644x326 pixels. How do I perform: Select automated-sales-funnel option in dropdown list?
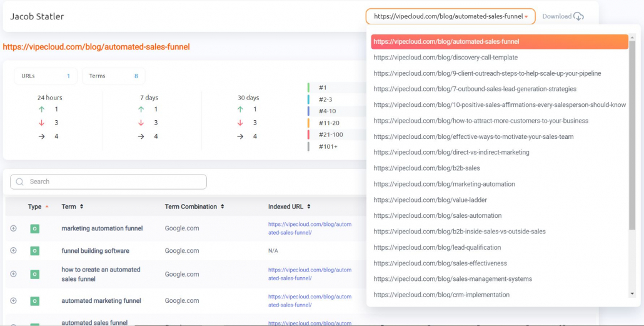pyautogui.click(x=500, y=42)
